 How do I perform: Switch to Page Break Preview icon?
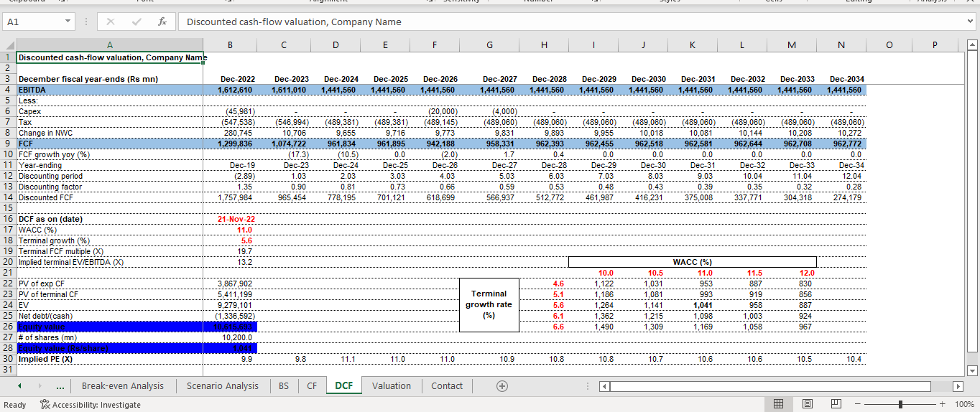(x=836, y=404)
